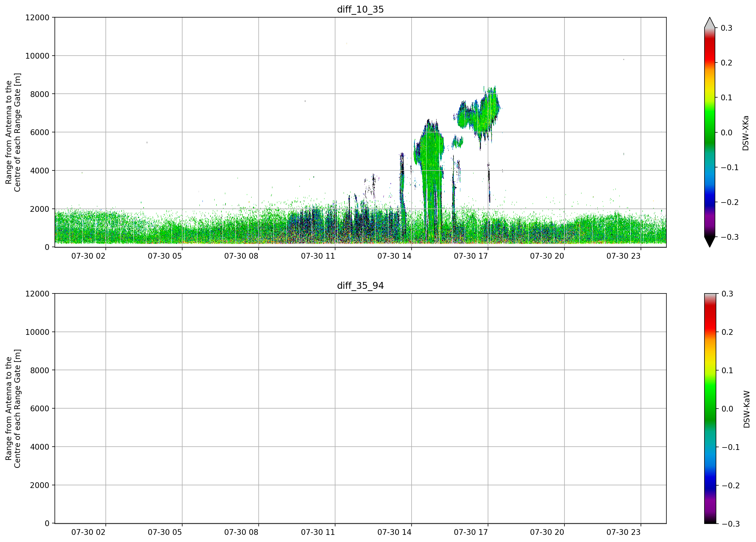The width and height of the screenshot is (756, 542).
Task: Click "07-30 08" tick under diff_35_94 plot
Action: pyautogui.click(x=241, y=532)
